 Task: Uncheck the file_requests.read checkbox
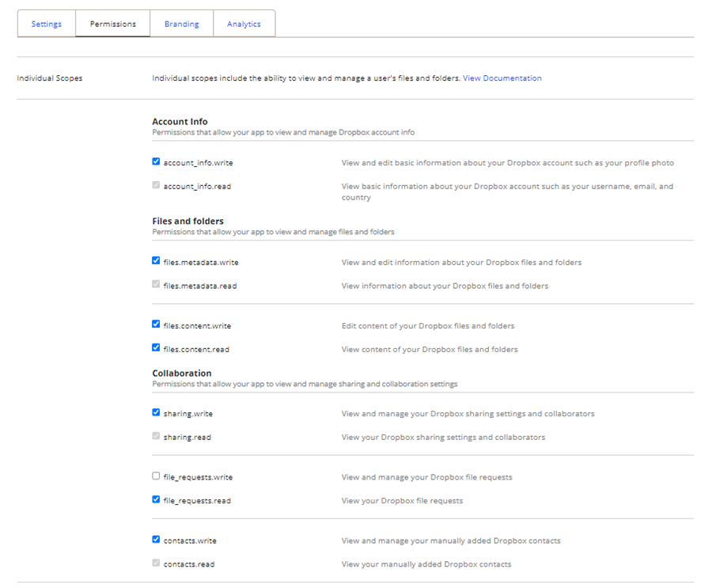click(156, 499)
